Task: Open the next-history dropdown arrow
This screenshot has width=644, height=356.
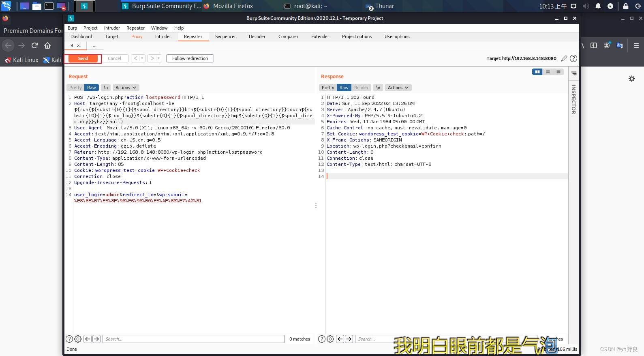Action: [159, 58]
